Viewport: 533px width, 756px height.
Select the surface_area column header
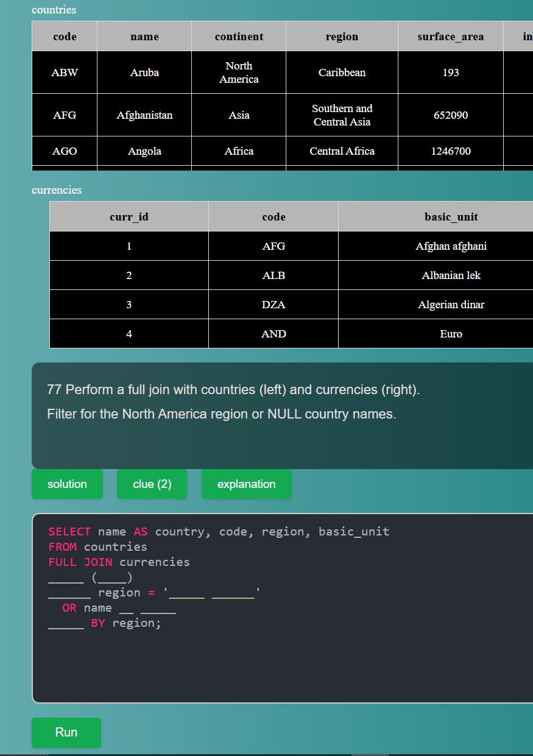(450, 37)
